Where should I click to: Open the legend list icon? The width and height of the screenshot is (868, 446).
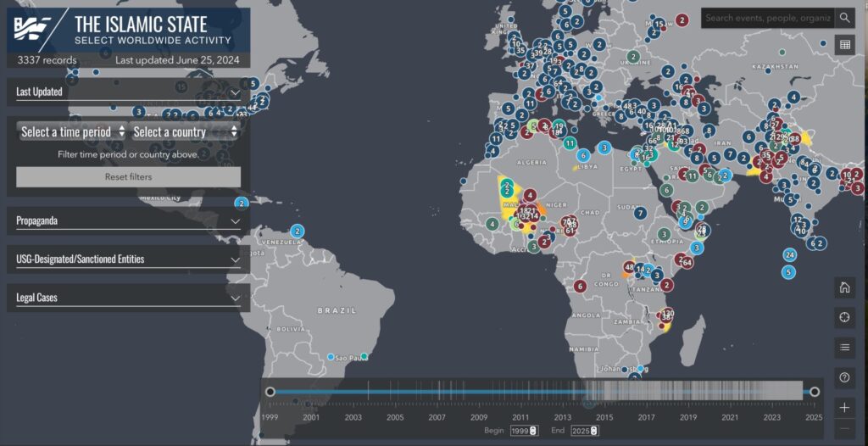845,348
